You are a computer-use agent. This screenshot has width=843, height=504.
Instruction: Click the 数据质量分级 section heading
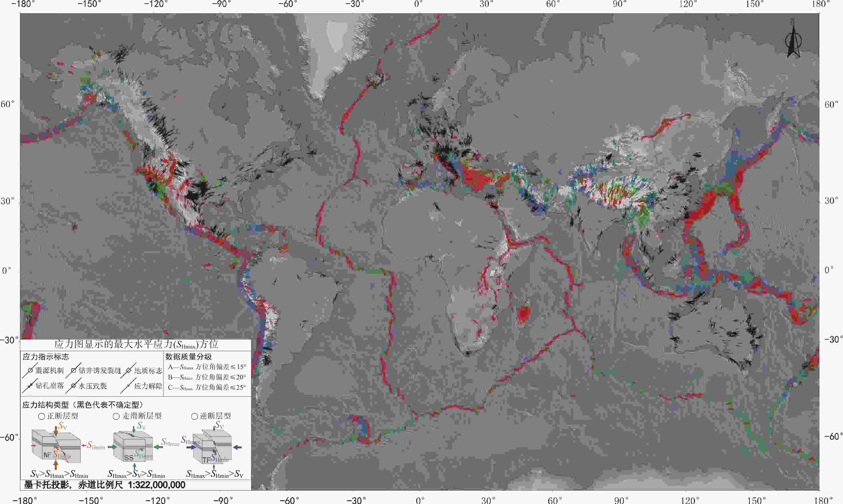coord(188,357)
